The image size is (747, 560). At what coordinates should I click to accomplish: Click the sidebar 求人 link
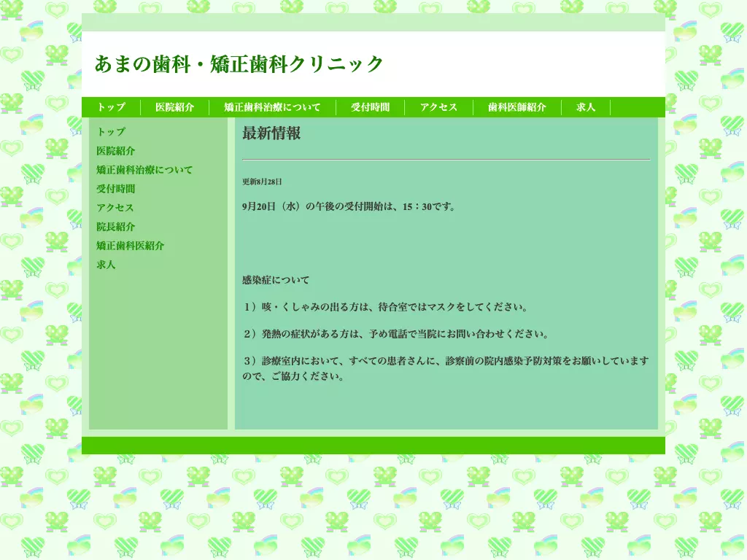click(106, 265)
